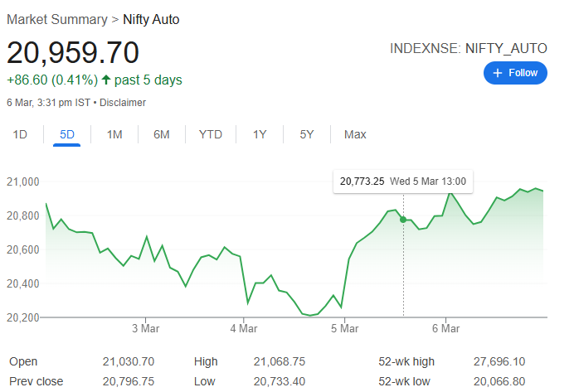Click the Nifty Auto breadcrumb title

(150, 19)
